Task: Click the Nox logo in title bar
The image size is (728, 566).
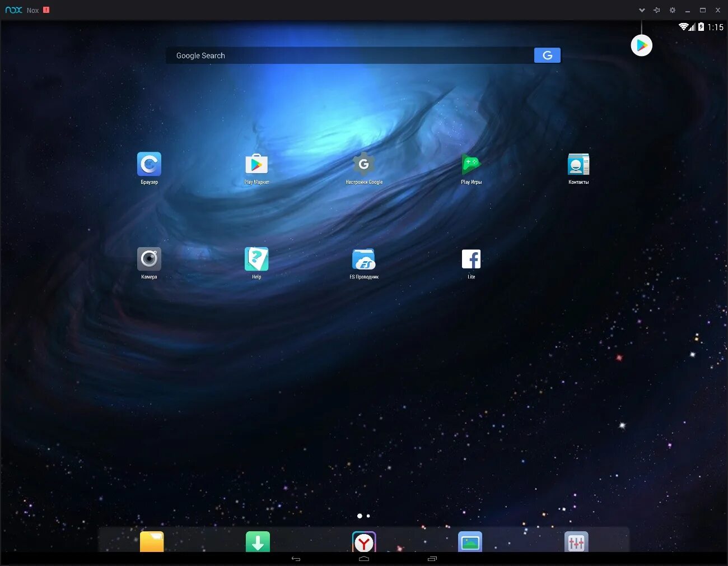Action: pyautogui.click(x=13, y=10)
